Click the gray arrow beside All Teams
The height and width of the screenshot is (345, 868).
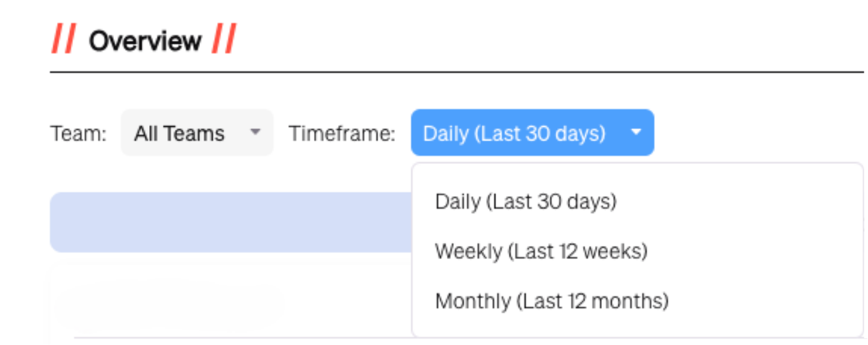tap(254, 132)
